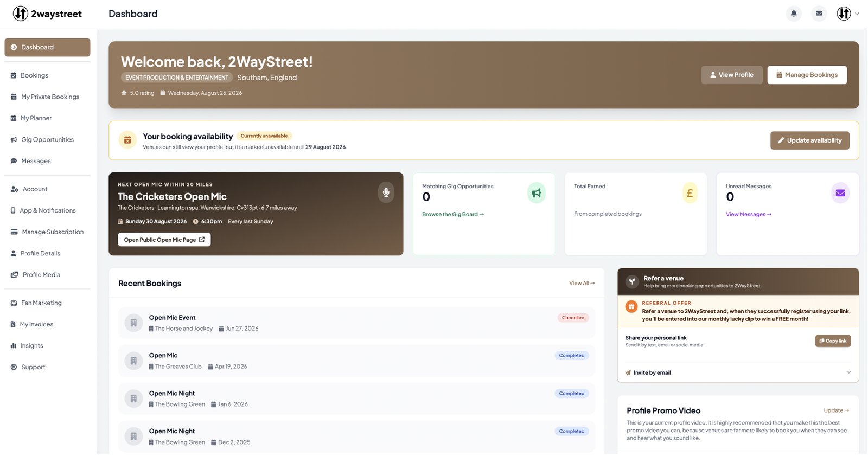The height and width of the screenshot is (456, 868).
Task: Open Messages in the sidebar
Action: tap(47, 161)
